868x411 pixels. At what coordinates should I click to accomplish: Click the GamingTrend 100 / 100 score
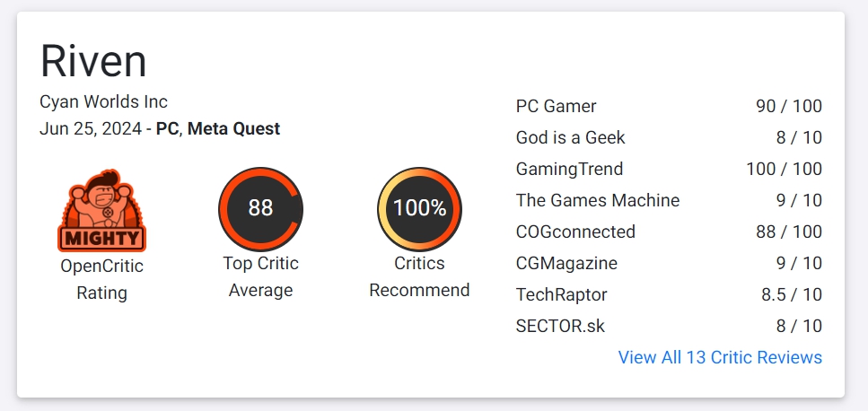coord(784,169)
